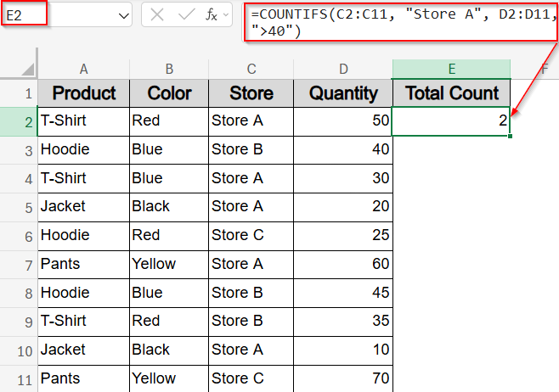Select row 11 header

[19, 379]
